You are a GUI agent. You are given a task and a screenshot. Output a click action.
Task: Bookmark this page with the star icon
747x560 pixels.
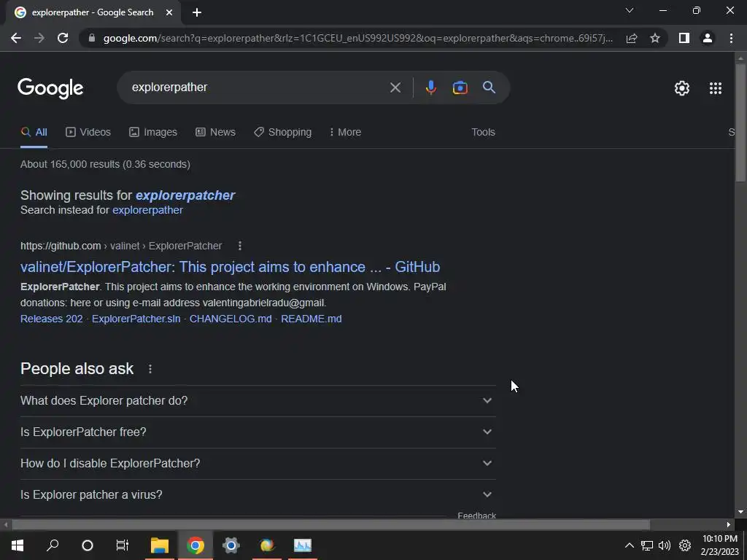click(655, 38)
